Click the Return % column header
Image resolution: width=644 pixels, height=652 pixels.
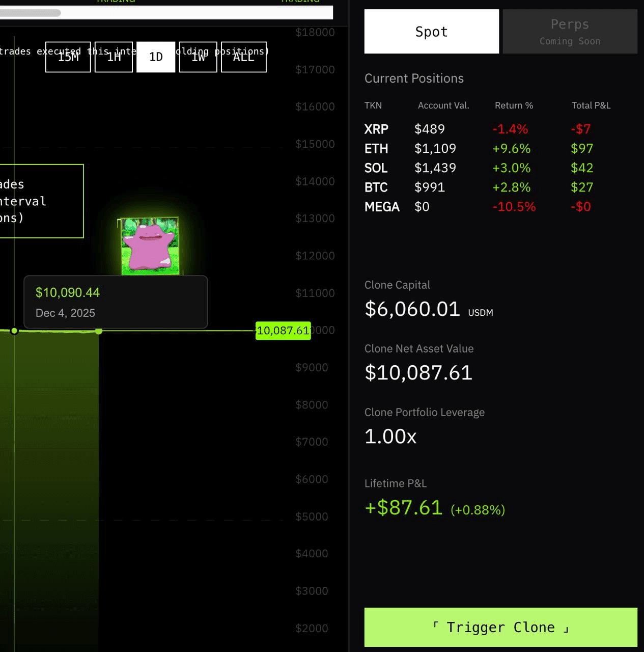coord(514,105)
